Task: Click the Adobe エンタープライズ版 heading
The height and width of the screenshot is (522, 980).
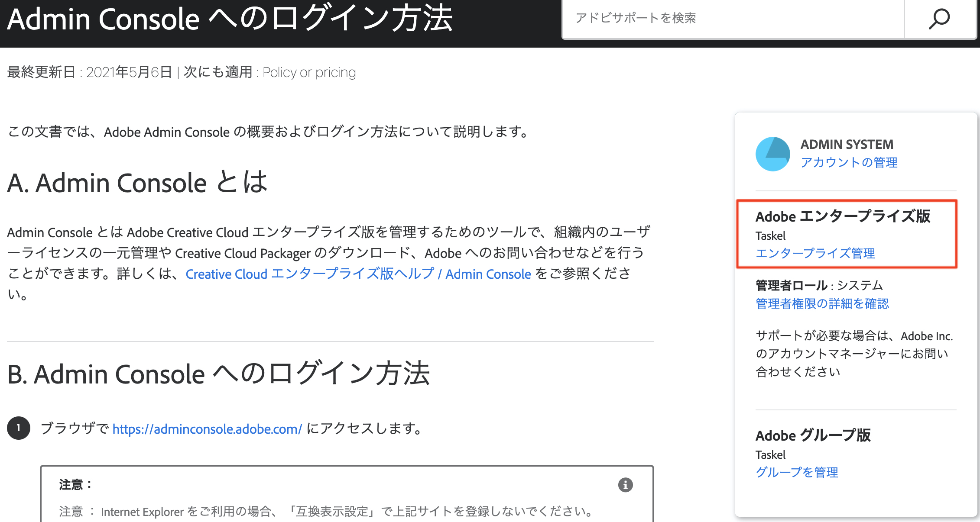Action: coord(843,216)
